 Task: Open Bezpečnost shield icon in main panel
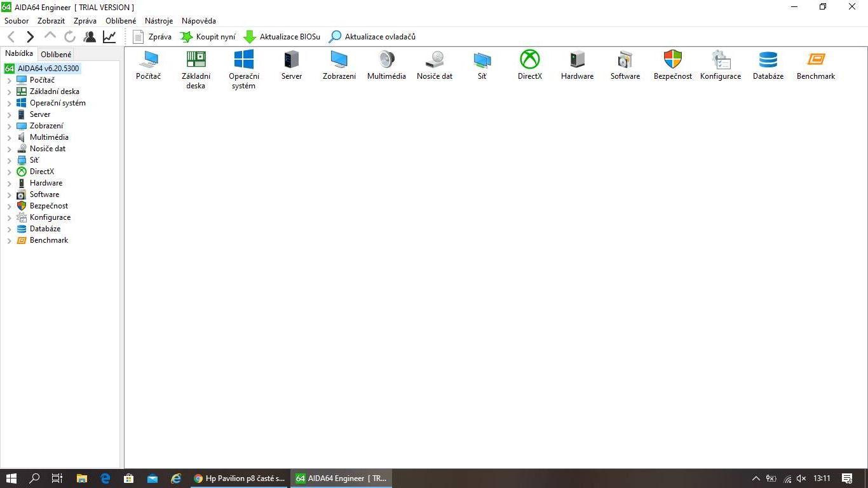point(673,60)
